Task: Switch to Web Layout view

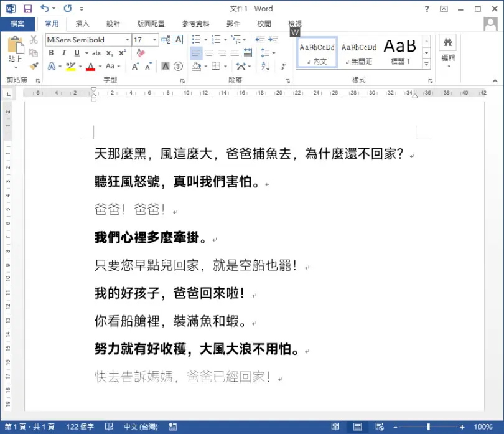Action: coord(380,427)
